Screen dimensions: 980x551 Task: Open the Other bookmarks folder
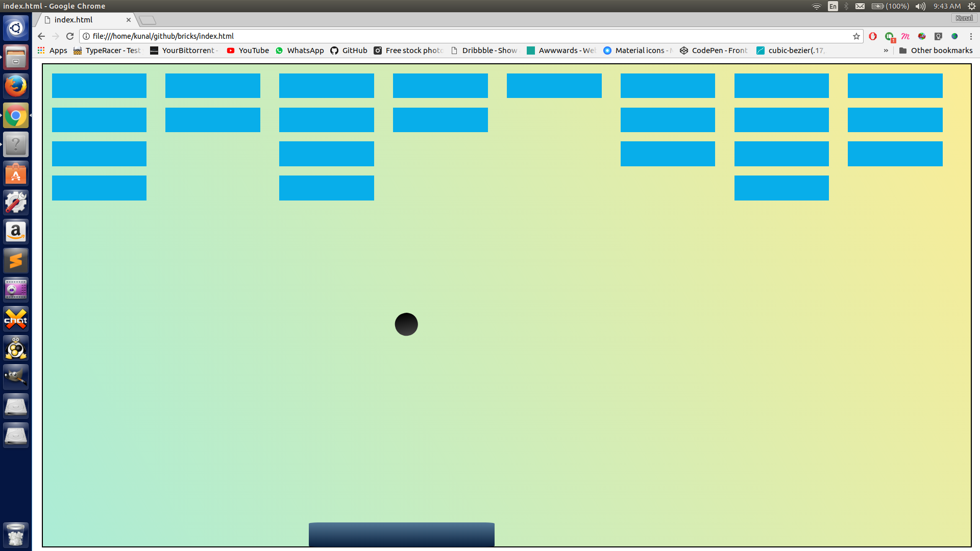936,51
